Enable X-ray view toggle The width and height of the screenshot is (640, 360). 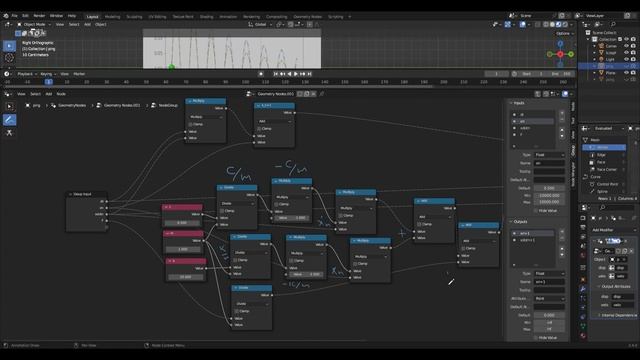(x=538, y=24)
